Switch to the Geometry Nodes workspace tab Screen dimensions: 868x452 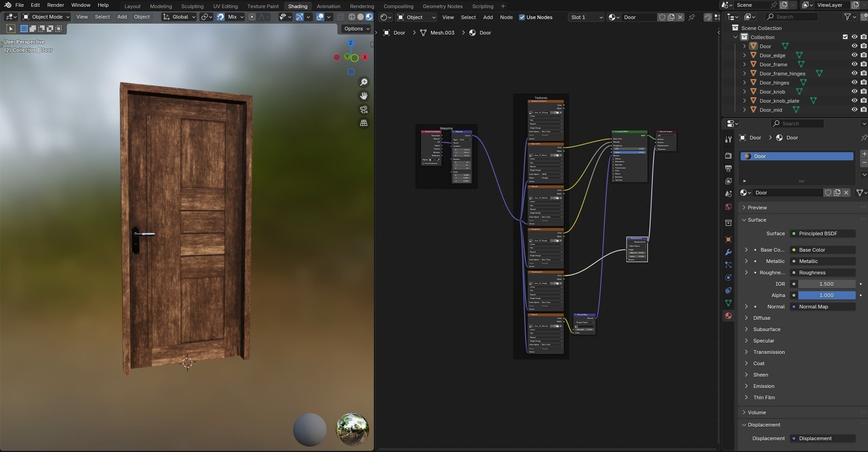pos(442,6)
